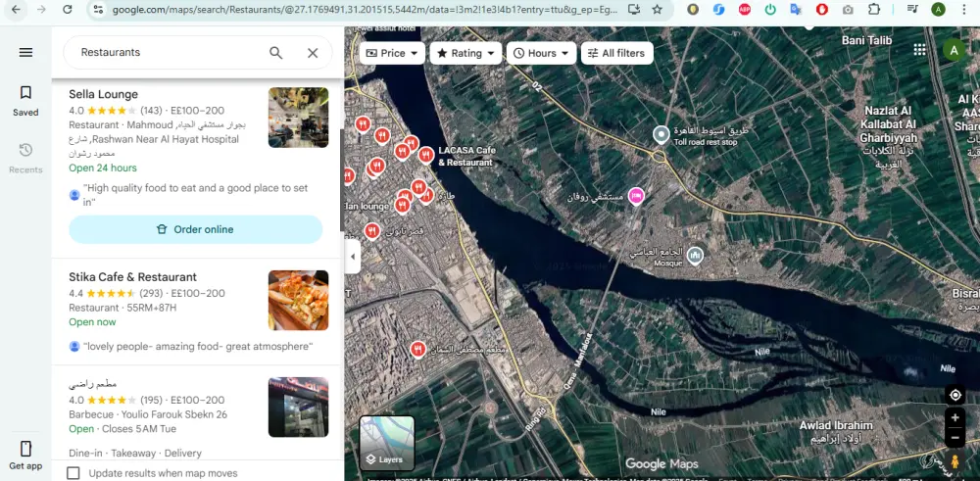The width and height of the screenshot is (980, 481).
Task: Clear the Restaurants search
Action: point(313,53)
